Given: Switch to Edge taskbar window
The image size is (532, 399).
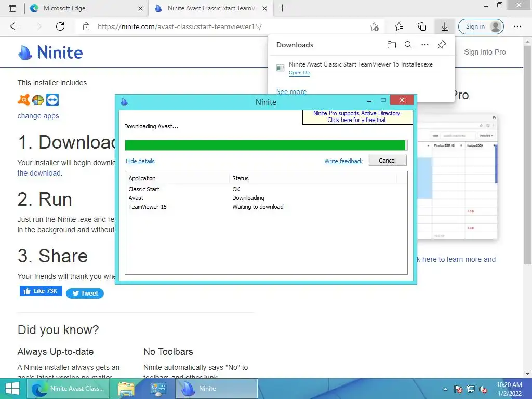Looking at the screenshot, I should [68, 389].
